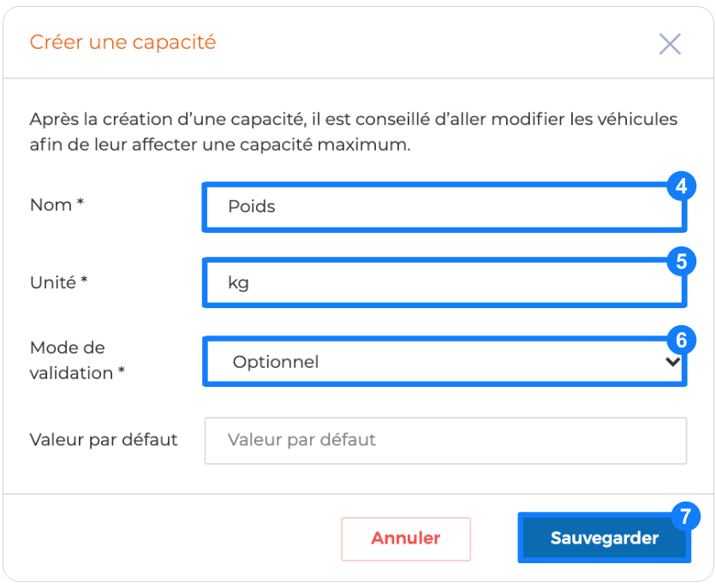
Task: Click the empty Valeur par défaut field
Action: (x=445, y=441)
